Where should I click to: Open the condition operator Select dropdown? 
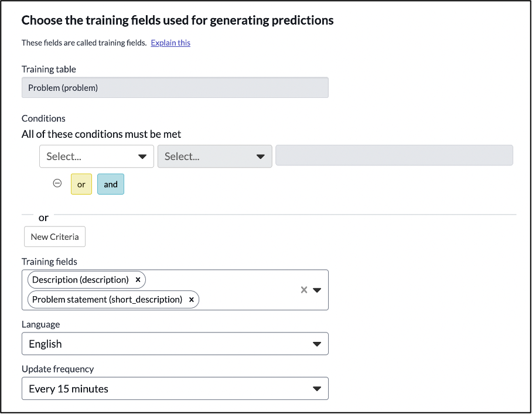(215, 156)
